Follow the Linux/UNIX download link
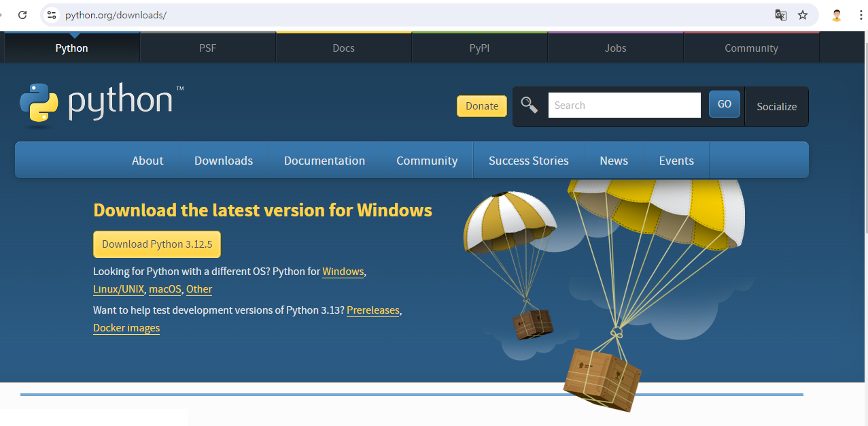Viewport: 868px width, 426px height. point(119,289)
